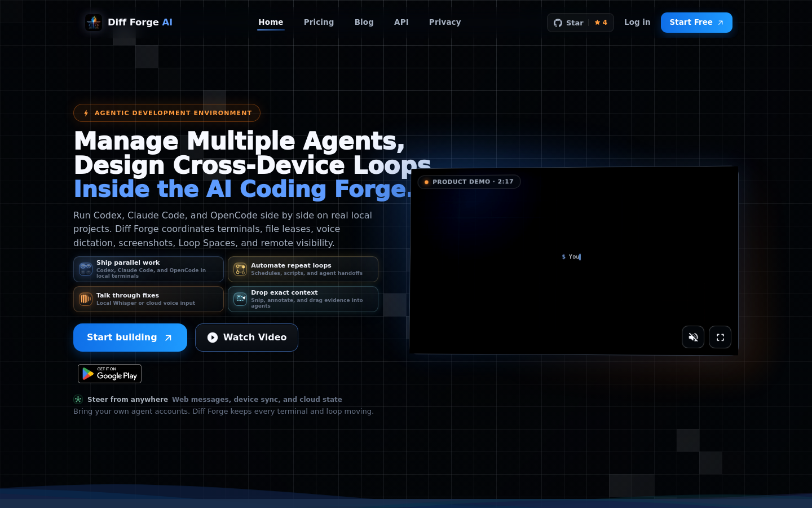
Task: Open the demo video in fullscreen
Action: (x=720, y=337)
